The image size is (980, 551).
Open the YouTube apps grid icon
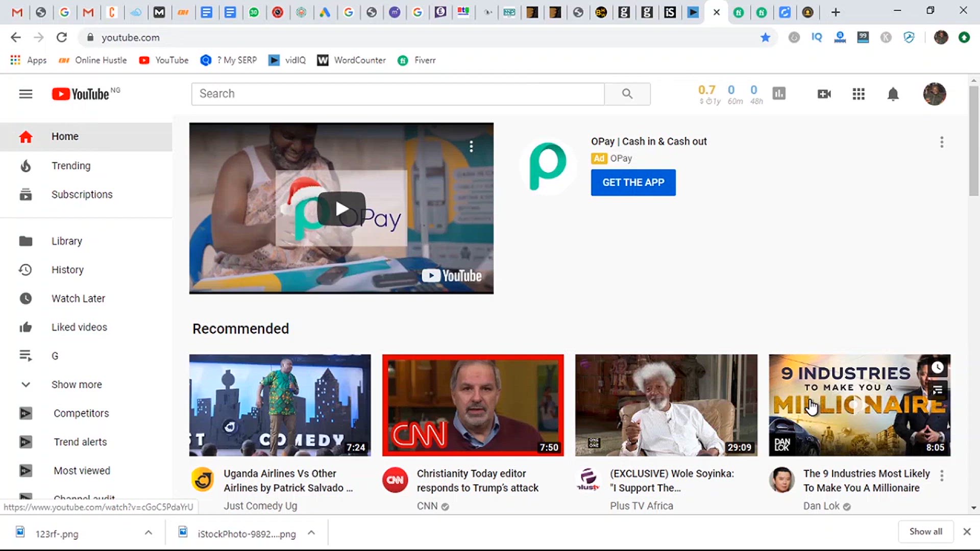pyautogui.click(x=859, y=94)
